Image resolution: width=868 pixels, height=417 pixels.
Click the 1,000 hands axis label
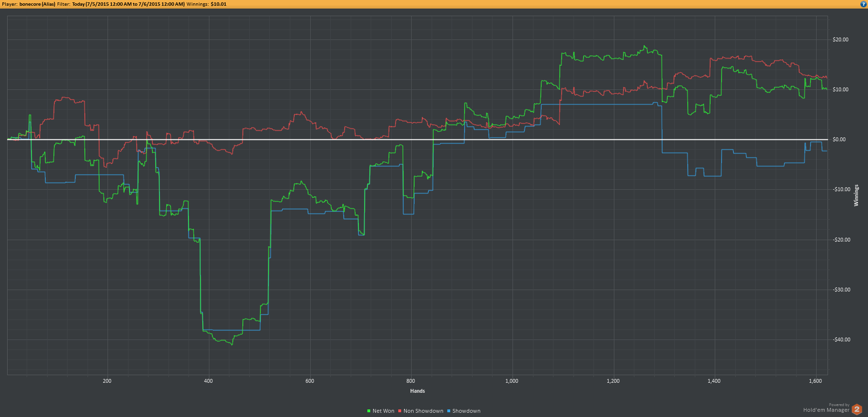pos(512,381)
